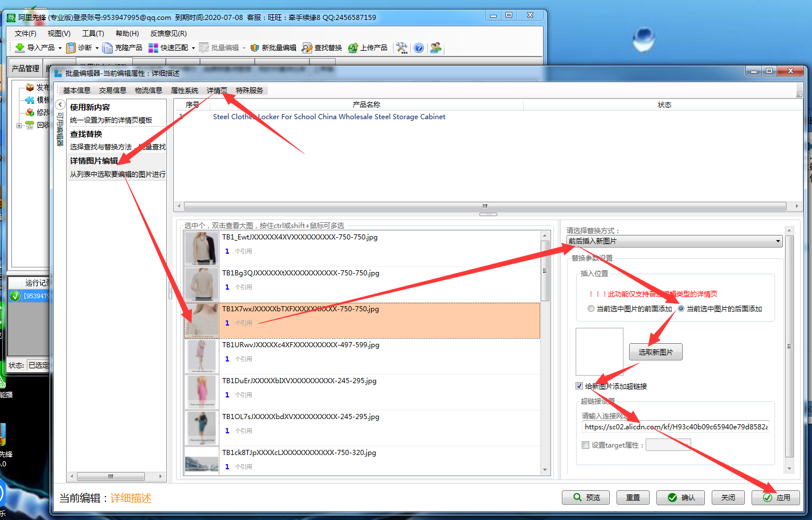
Task: Enable the 设置target属性 checkbox
Action: [x=585, y=445]
